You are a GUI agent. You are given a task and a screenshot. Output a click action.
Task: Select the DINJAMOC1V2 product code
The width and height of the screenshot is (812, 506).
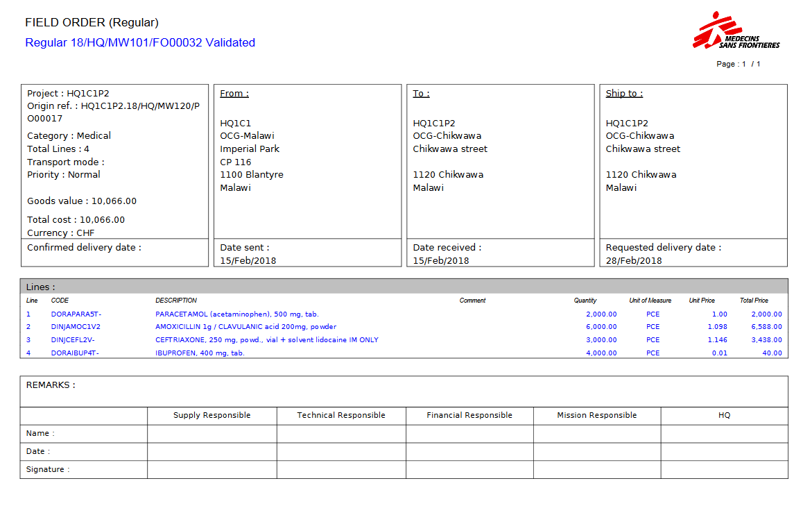coord(76,327)
